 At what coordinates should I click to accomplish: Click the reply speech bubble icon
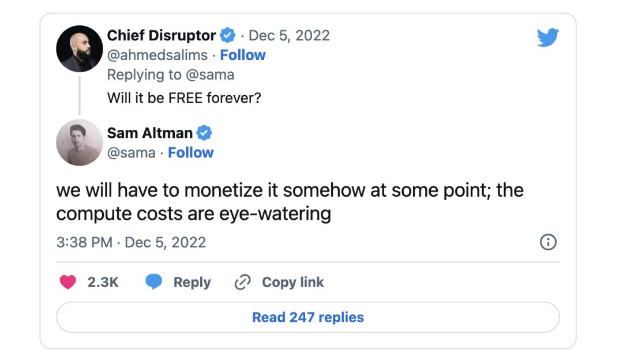153,282
